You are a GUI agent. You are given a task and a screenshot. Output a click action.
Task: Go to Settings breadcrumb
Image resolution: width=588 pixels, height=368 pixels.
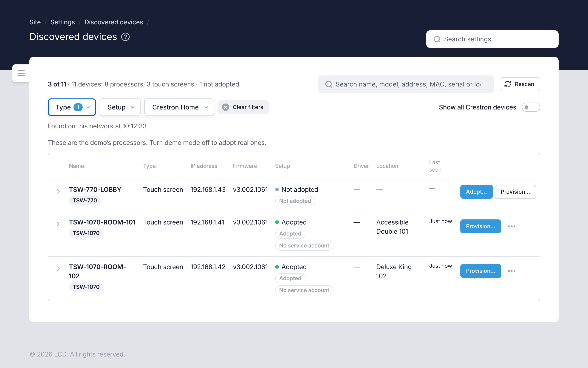62,22
